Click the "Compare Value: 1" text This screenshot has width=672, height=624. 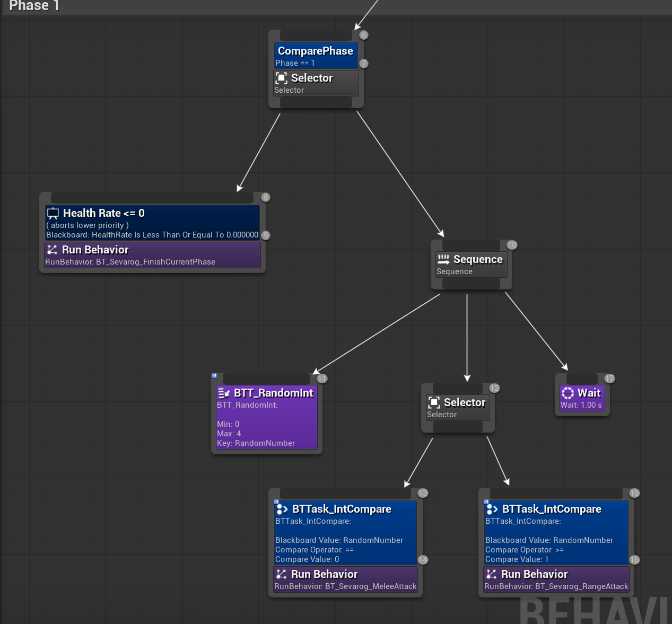[x=517, y=559]
